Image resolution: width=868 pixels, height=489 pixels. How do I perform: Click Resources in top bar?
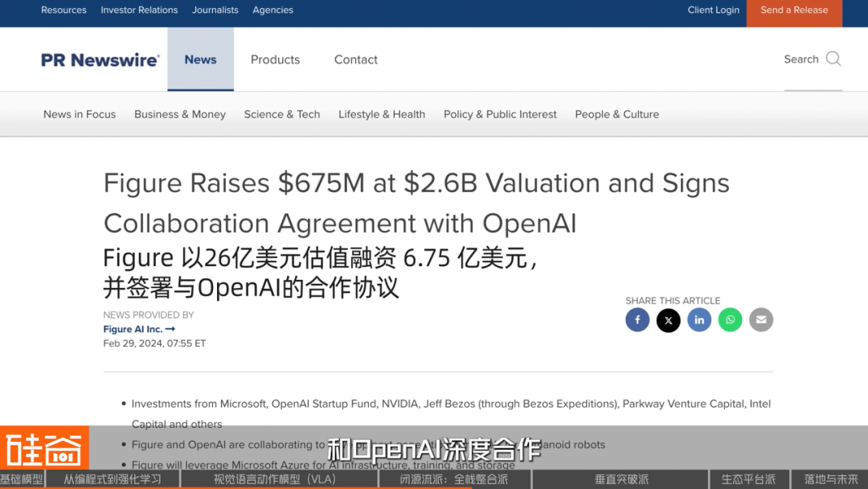click(63, 10)
